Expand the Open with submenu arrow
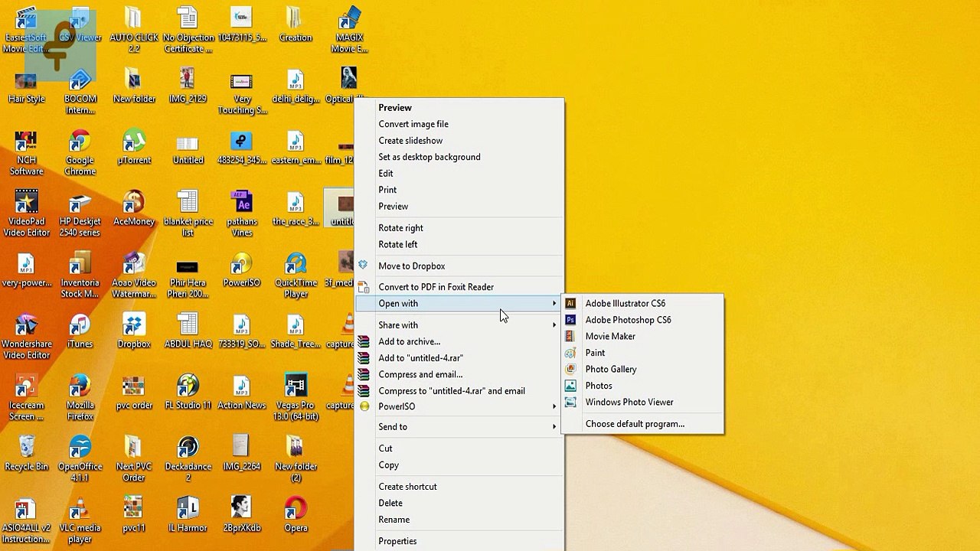Image resolution: width=980 pixels, height=551 pixels. [x=554, y=304]
